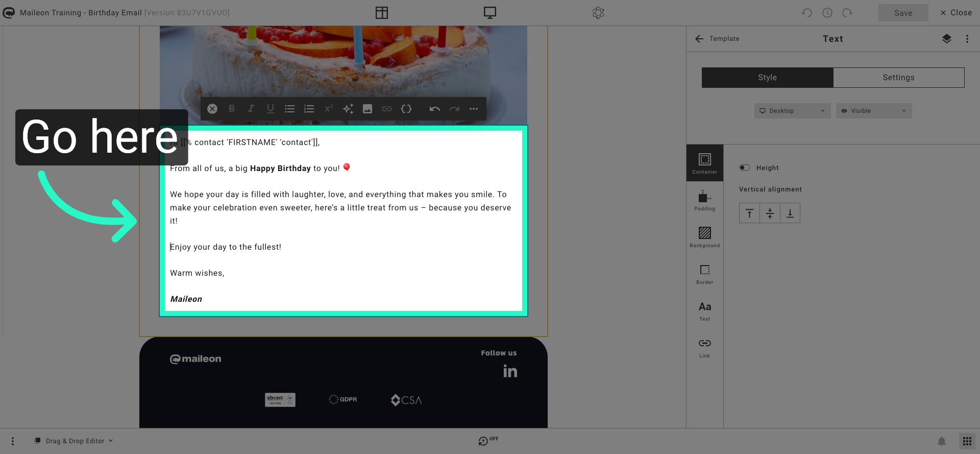Insert a hyperlink via toolbar
The width and height of the screenshot is (980, 454).
coord(387,109)
